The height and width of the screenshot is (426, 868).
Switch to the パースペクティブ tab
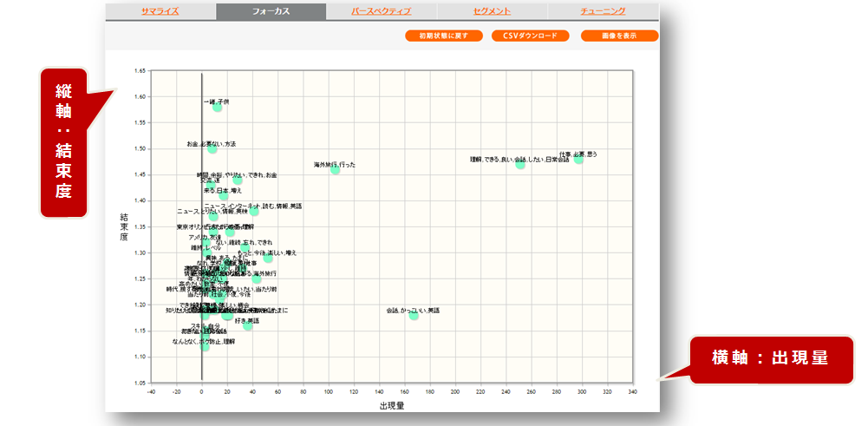(x=382, y=11)
